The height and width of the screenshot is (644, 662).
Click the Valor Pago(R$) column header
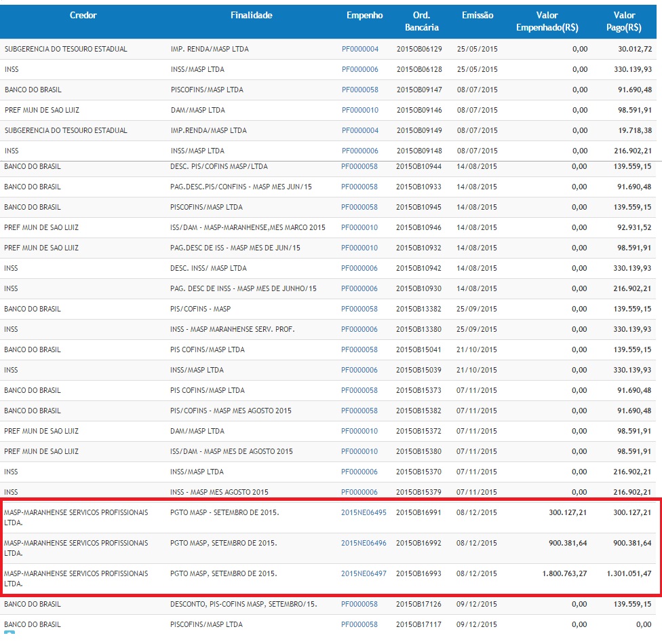click(623, 22)
